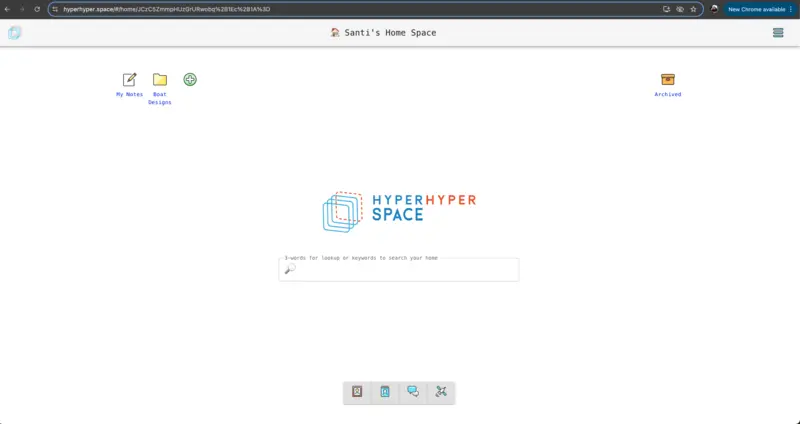
Task: Click the browser forward arrow
Action: point(22,9)
